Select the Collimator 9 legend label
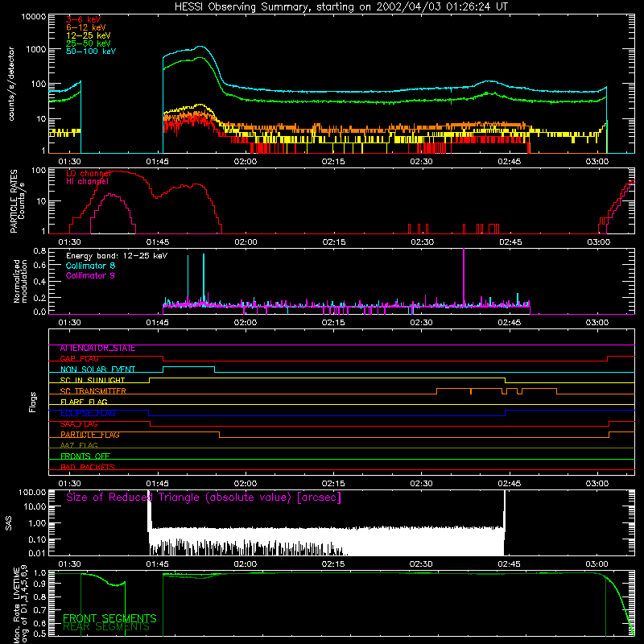644x644 pixels. click(x=90, y=275)
